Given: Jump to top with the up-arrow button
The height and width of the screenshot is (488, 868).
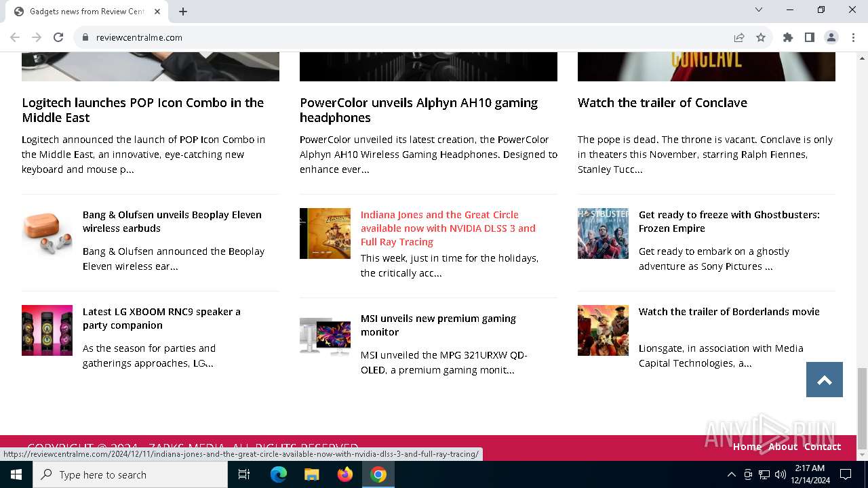Looking at the screenshot, I should pos(825,380).
